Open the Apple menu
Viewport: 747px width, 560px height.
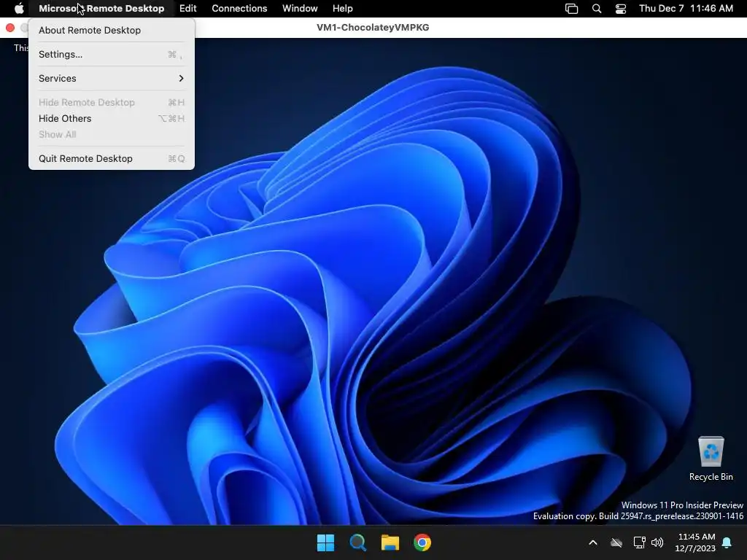(19, 8)
